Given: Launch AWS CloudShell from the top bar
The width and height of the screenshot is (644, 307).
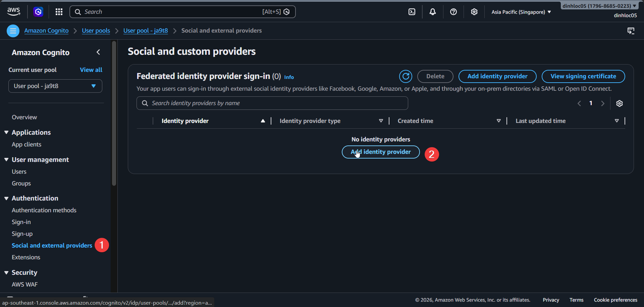Looking at the screenshot, I should 412,12.
